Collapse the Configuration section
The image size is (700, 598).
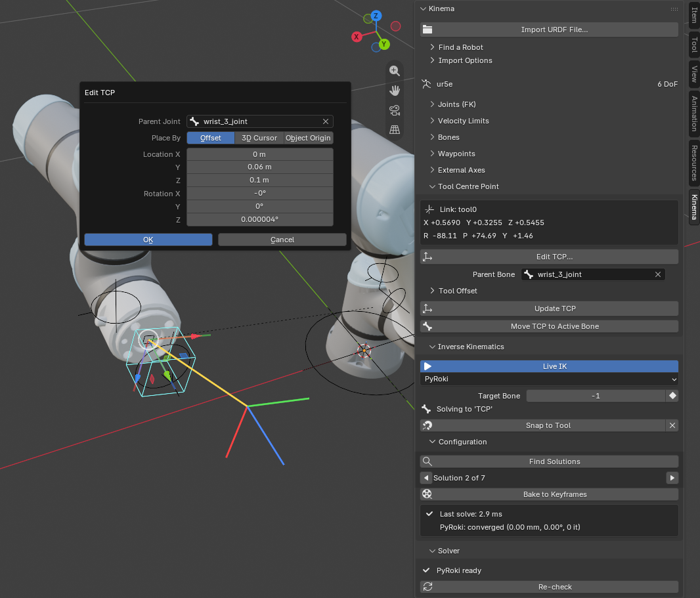pos(432,442)
